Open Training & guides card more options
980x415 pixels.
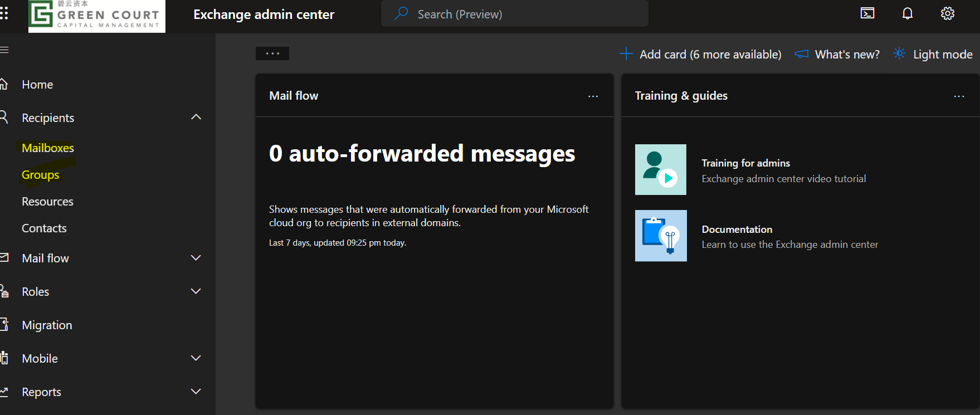[959, 96]
